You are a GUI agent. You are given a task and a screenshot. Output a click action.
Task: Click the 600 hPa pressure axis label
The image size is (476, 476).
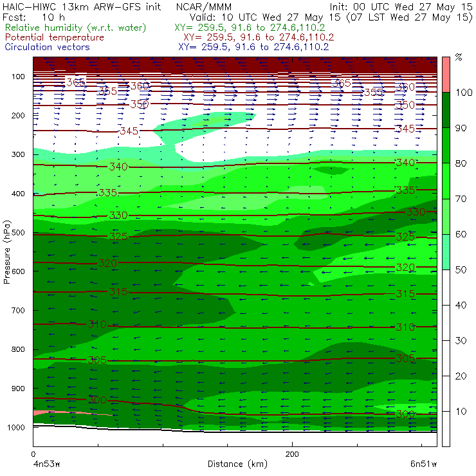[x=18, y=271]
